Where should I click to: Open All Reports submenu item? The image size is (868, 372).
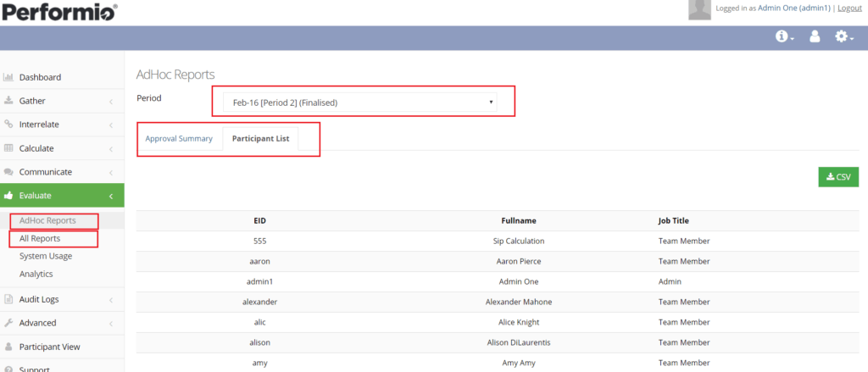[x=40, y=239]
